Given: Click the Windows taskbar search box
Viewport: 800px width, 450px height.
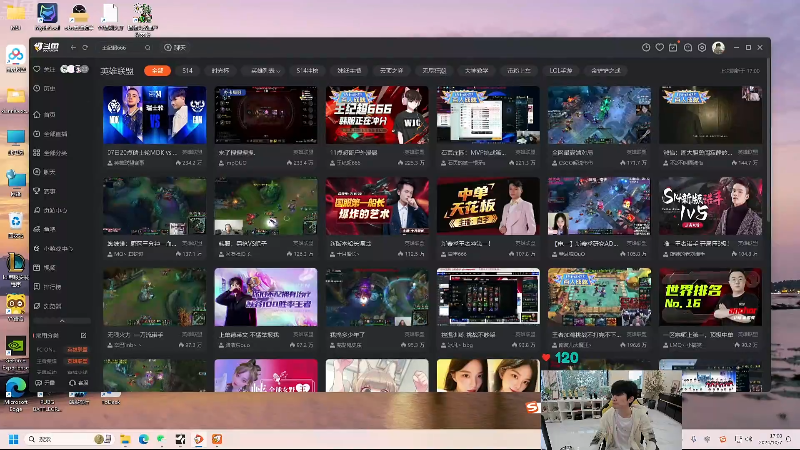Looking at the screenshot, I should (69, 439).
